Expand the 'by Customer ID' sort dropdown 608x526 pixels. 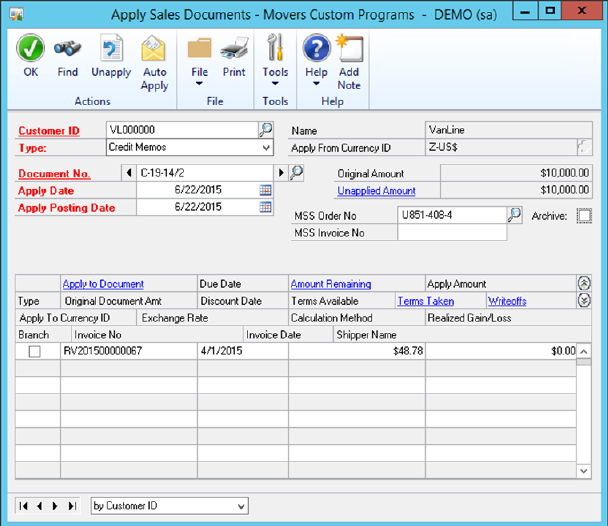coord(240,506)
